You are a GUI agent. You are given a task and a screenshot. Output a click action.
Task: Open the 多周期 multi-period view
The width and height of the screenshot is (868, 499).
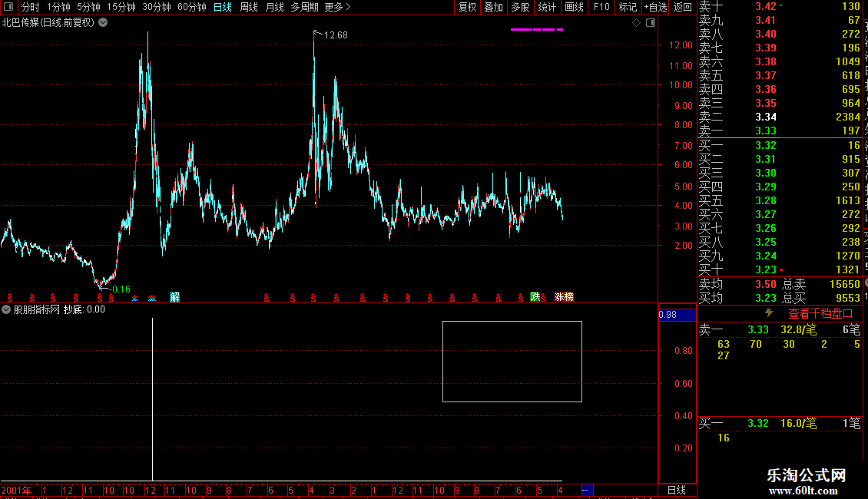[x=304, y=7]
